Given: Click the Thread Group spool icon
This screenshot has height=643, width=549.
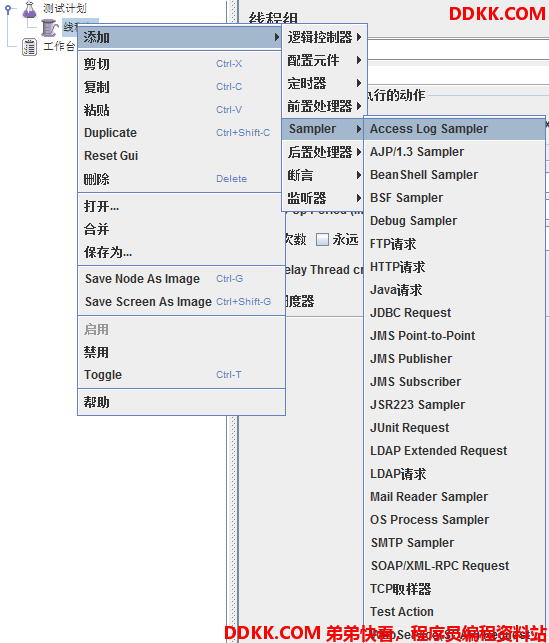Looking at the screenshot, I should point(50,27).
